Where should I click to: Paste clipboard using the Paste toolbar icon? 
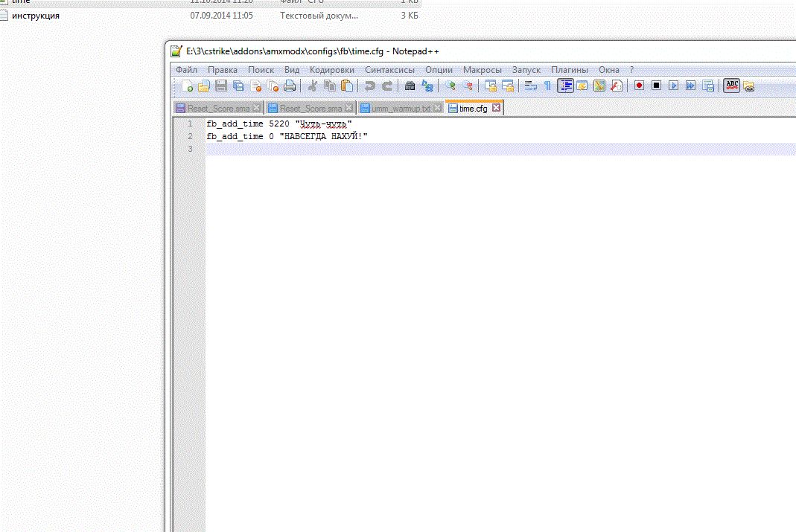pyautogui.click(x=347, y=86)
